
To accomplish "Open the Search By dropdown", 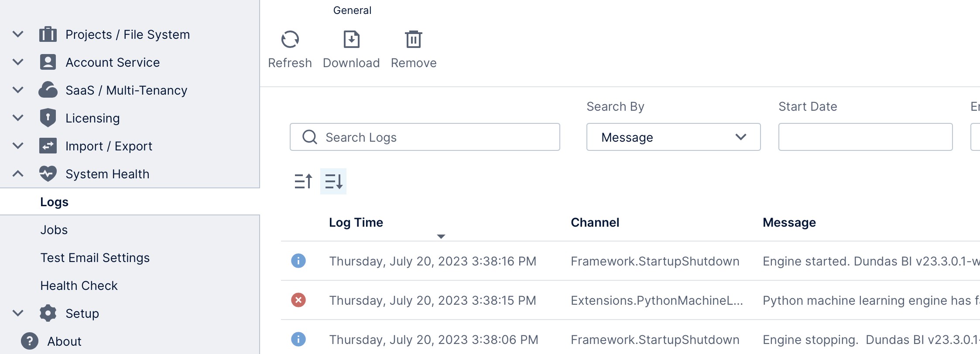I will (x=673, y=137).
